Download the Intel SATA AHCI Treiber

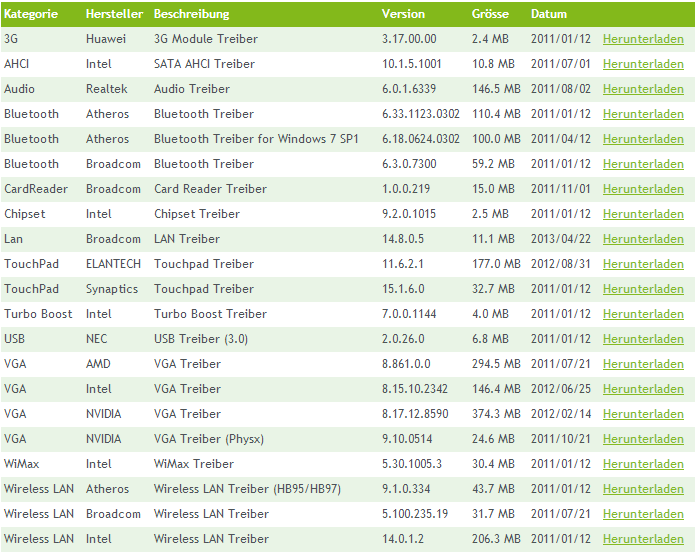(643, 64)
